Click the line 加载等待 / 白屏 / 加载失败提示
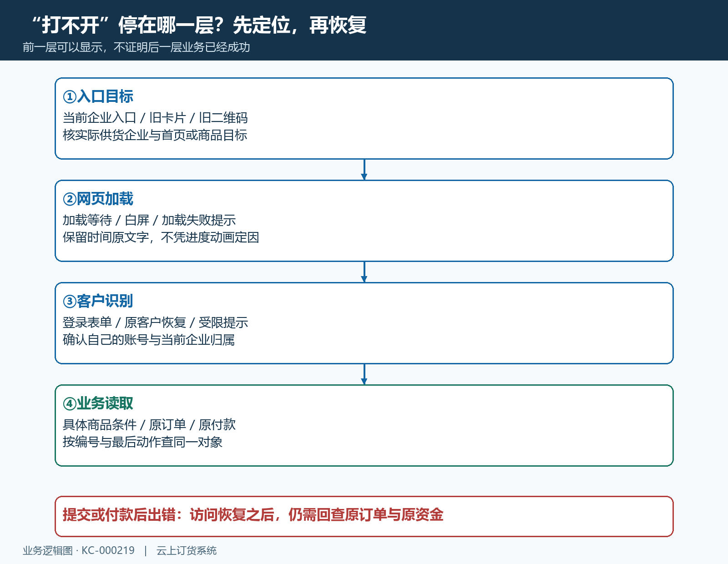 click(x=149, y=220)
